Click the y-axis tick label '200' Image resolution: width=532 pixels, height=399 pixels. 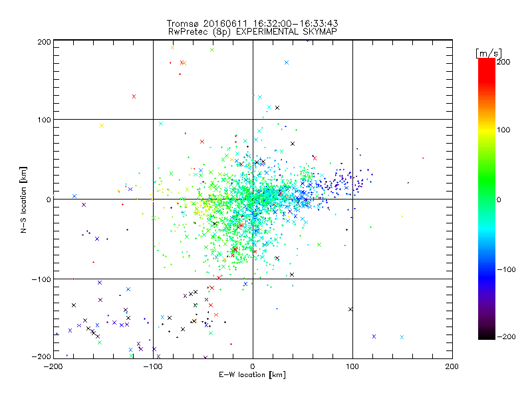tap(44, 42)
